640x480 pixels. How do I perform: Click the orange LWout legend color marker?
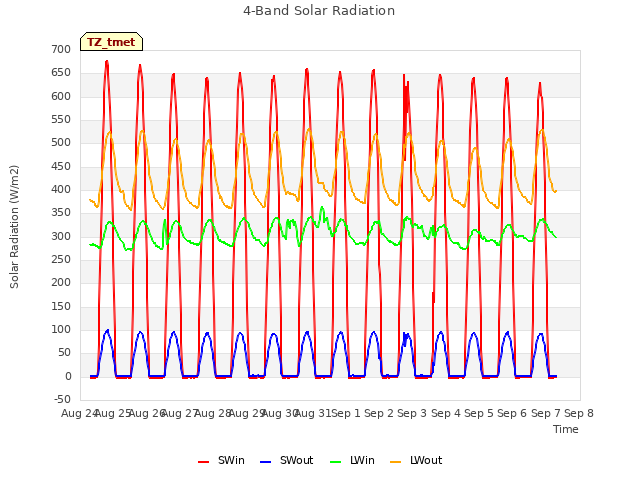[396, 462]
